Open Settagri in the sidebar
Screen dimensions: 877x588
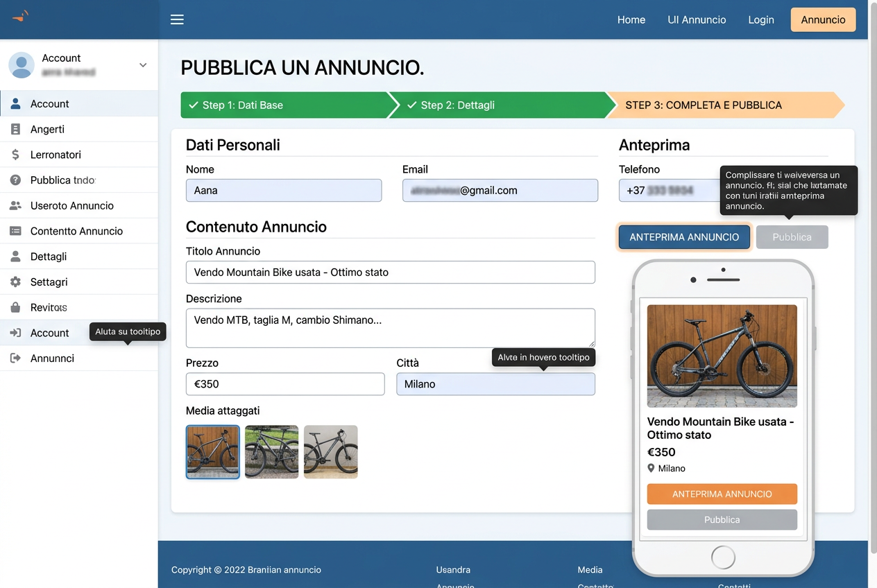pos(79,282)
